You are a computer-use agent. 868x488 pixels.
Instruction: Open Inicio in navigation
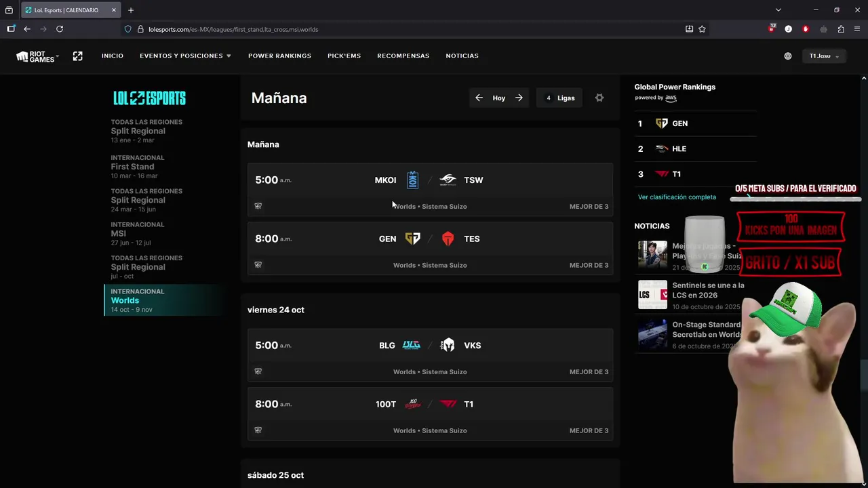[x=113, y=56]
